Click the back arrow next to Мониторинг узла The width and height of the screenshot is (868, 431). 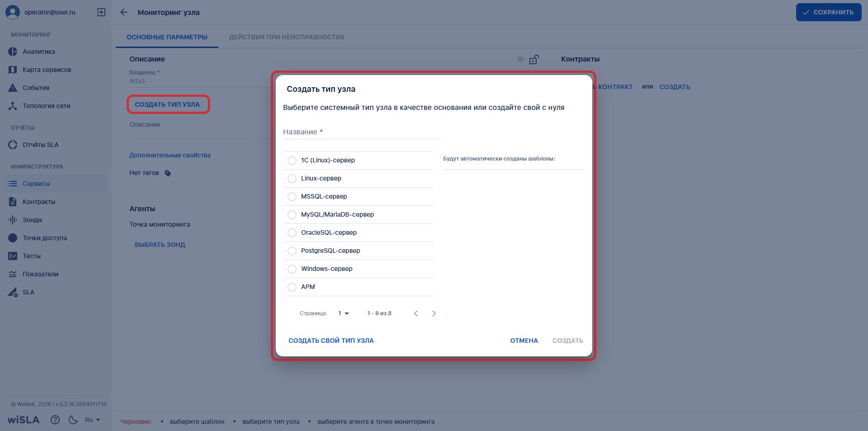pyautogui.click(x=124, y=12)
